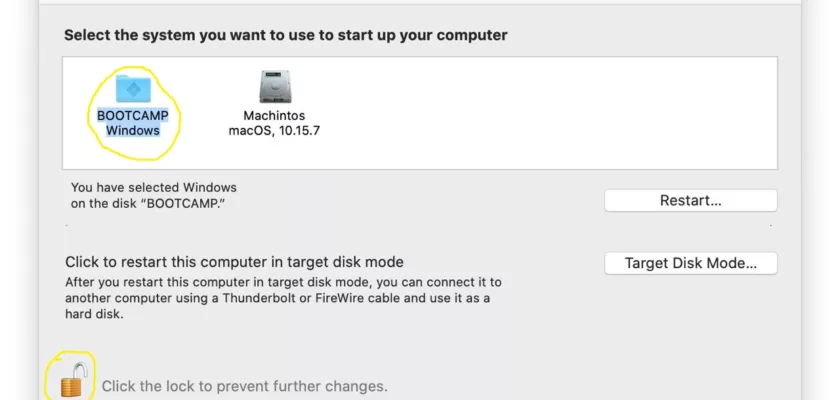Click the divider line below the status text
Image resolution: width=840 pixels, height=400 pixels.
418,225
